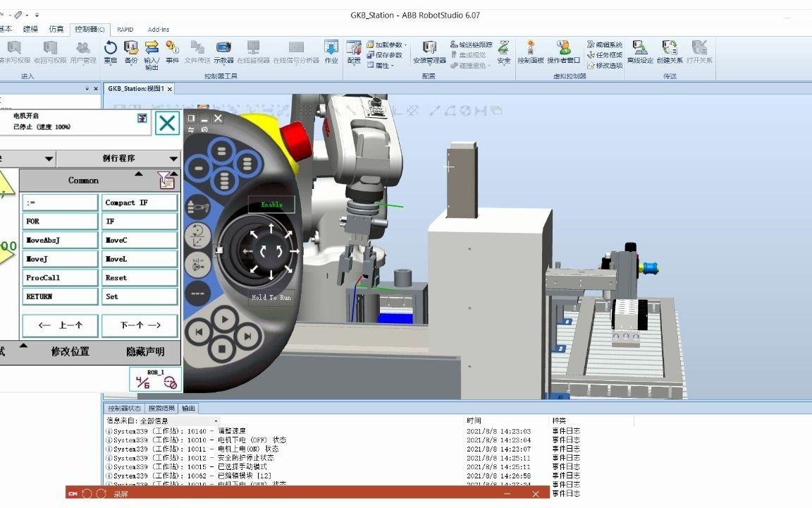Click FlexPendant play start button

point(223,320)
